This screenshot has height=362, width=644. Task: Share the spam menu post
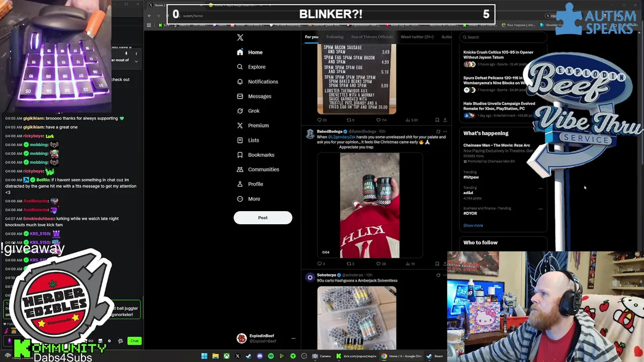pyautogui.click(x=445, y=120)
